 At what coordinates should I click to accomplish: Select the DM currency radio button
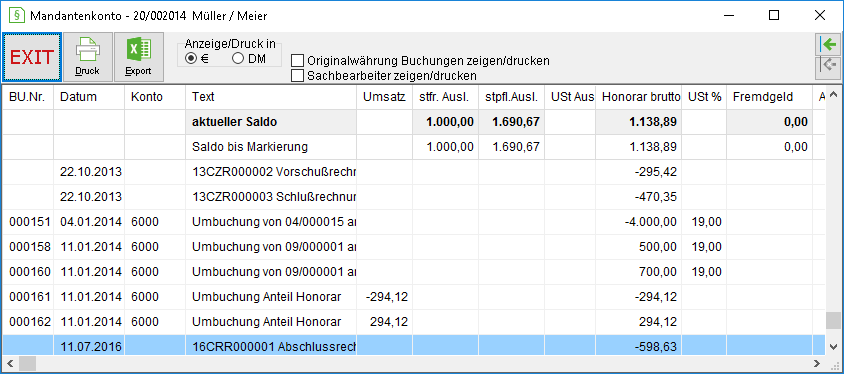point(238,59)
